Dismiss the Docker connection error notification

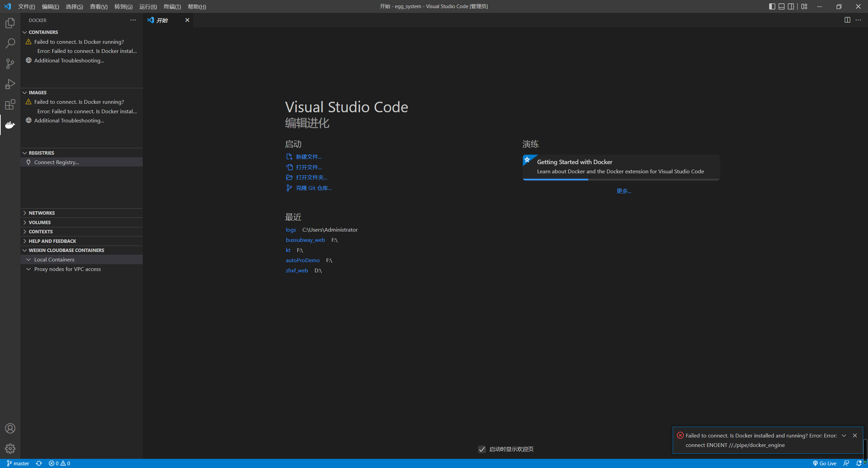[x=855, y=435]
